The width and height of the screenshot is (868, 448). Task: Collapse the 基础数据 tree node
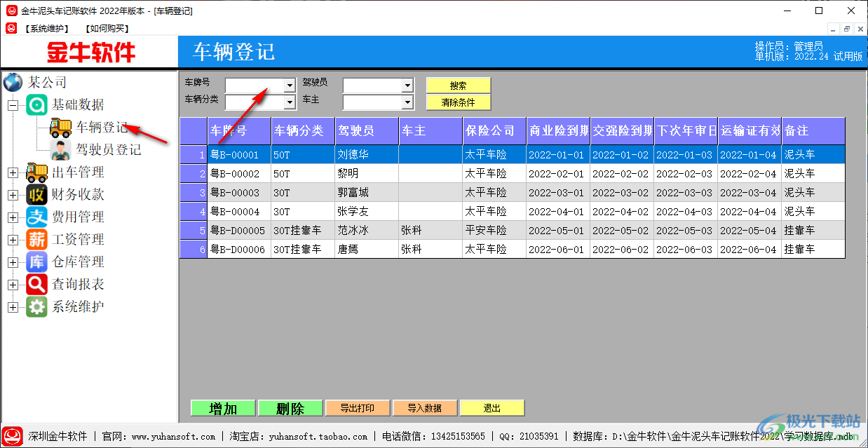pos(13,105)
